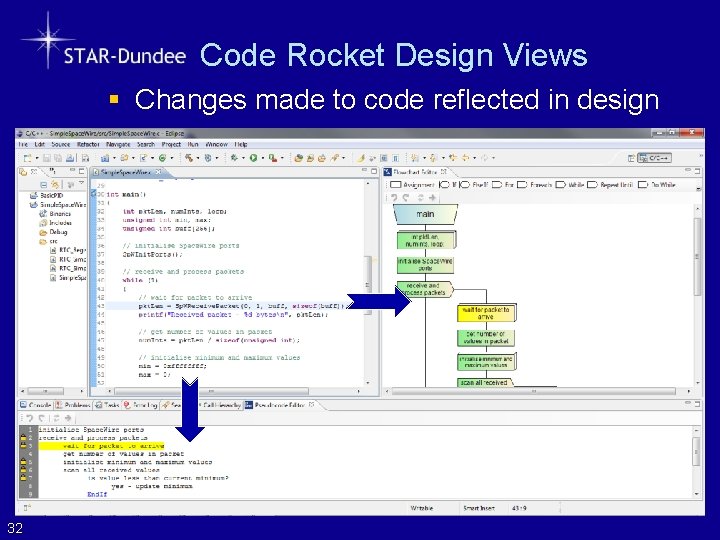The image size is (720, 540).
Task: Choose the Repeat Until flowchart shape
Action: coord(610,185)
